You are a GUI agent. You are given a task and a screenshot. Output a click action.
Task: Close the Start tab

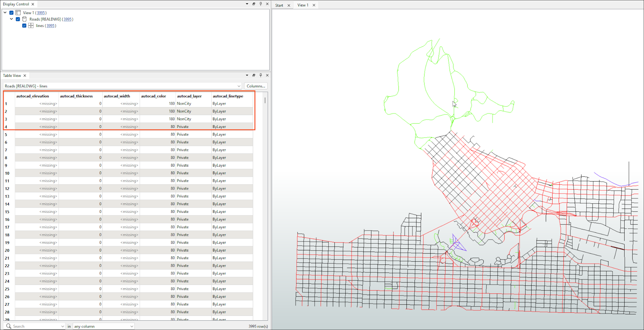click(x=289, y=5)
